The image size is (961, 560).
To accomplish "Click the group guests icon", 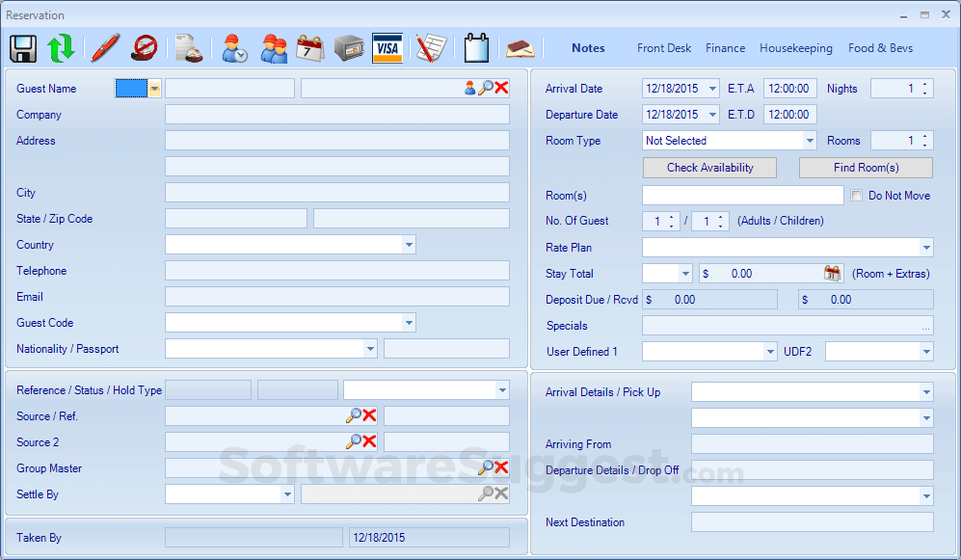I will tap(274, 48).
